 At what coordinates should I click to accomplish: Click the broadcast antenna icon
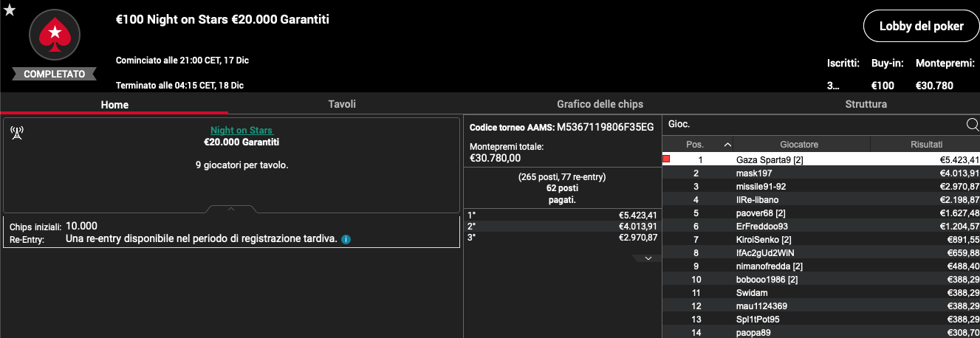pos(17,132)
